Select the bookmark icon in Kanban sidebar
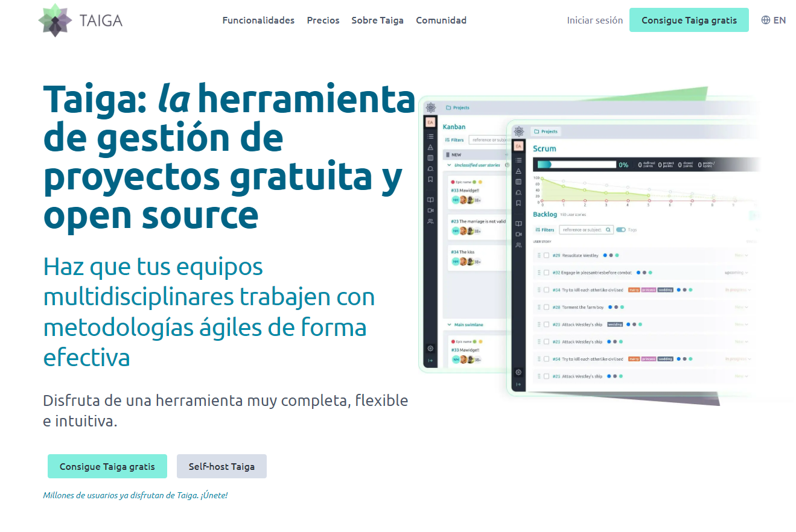796x532 pixels. (x=430, y=179)
